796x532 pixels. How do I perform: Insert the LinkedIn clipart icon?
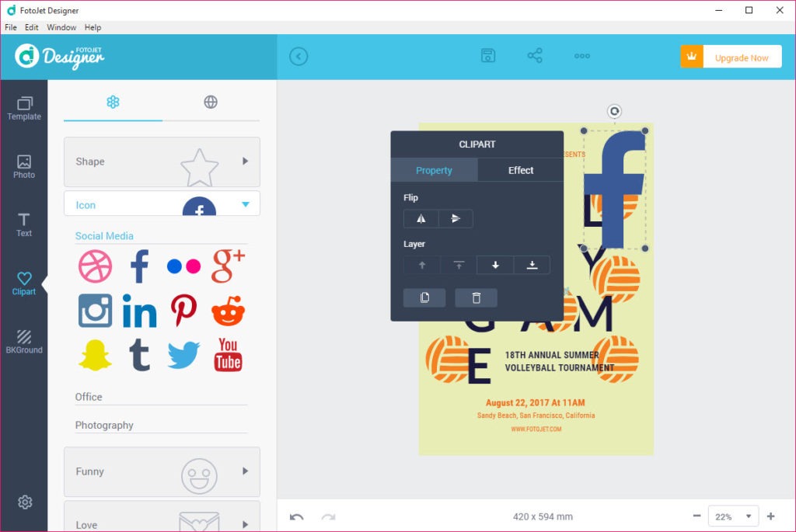click(140, 311)
